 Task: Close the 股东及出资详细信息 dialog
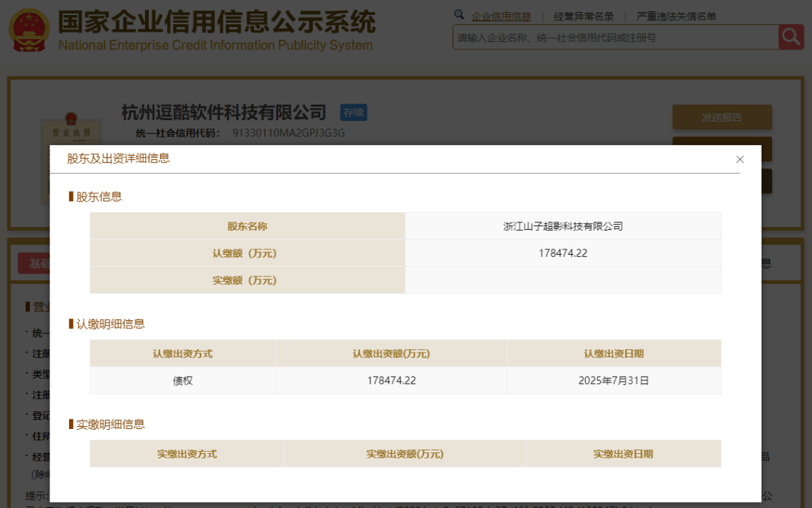coord(739,159)
